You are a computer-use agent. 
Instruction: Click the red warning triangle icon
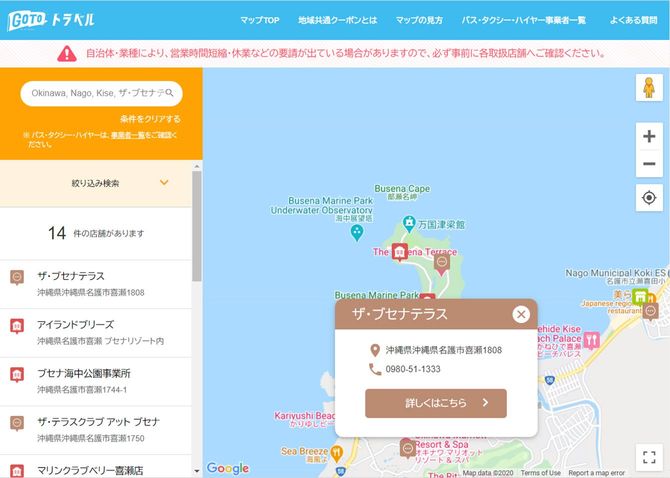click(x=67, y=54)
